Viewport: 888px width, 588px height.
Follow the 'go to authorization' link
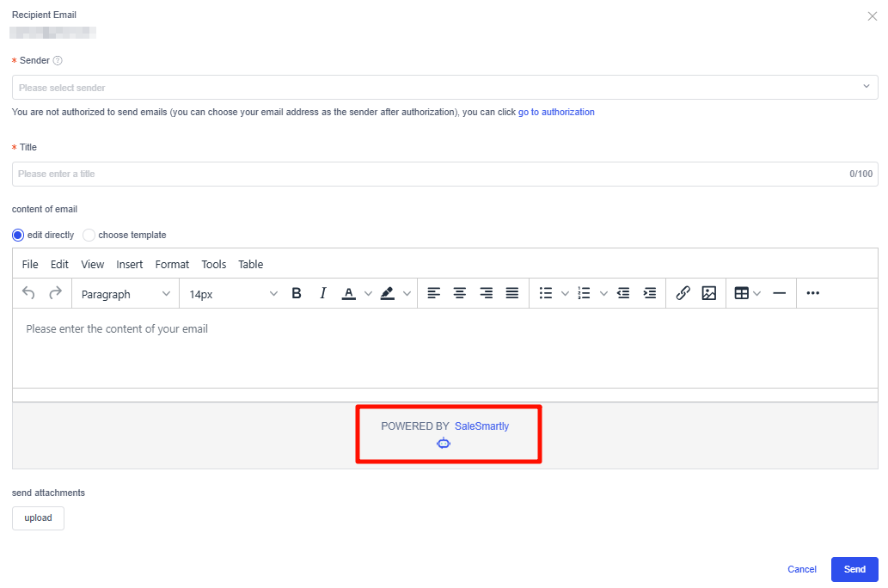click(555, 112)
